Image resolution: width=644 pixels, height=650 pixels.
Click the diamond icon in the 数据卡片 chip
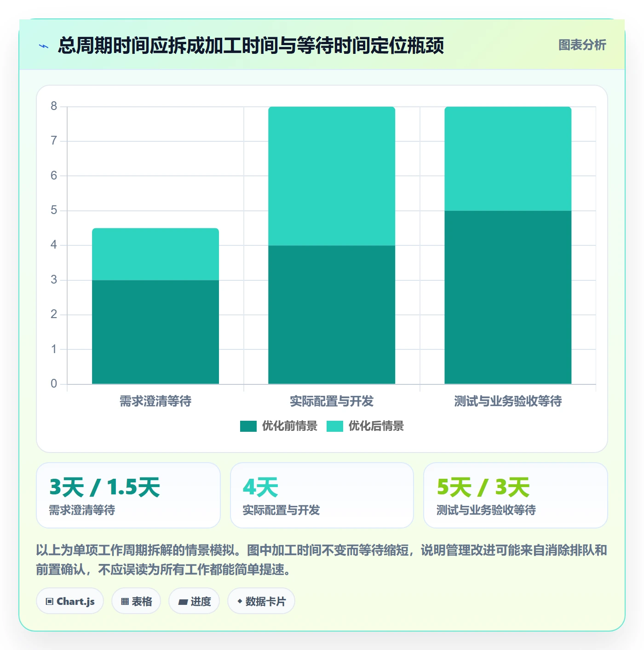point(240,601)
